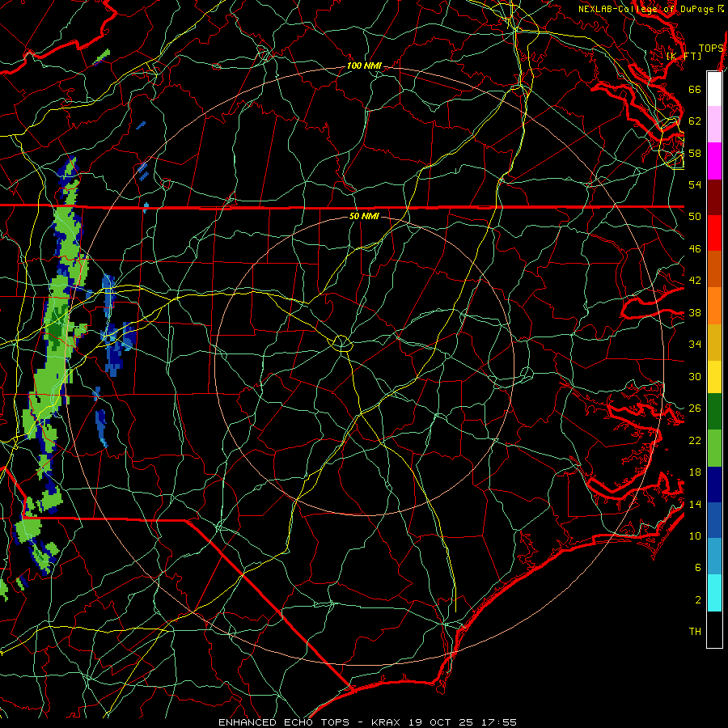Click the light green legend swatch

714,448
